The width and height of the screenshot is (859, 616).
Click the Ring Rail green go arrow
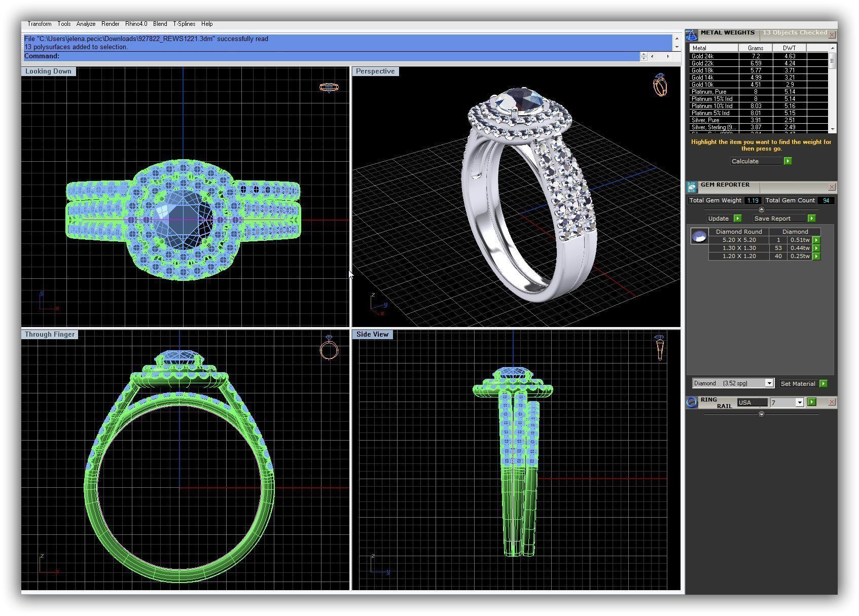click(x=812, y=402)
